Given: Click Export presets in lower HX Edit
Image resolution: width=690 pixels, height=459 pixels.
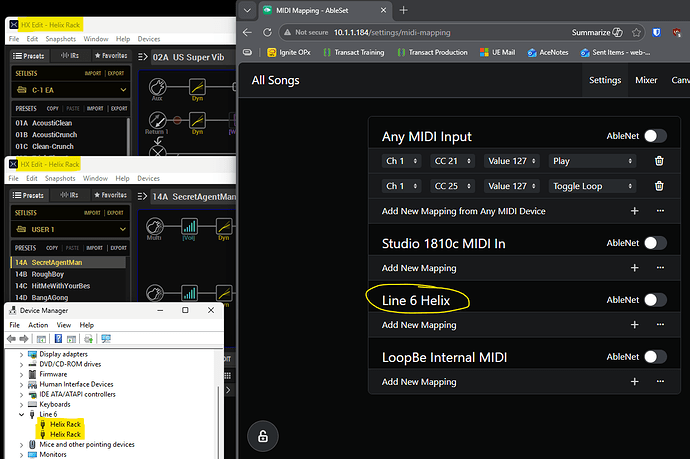Looking at the screenshot, I should (x=118, y=248).
